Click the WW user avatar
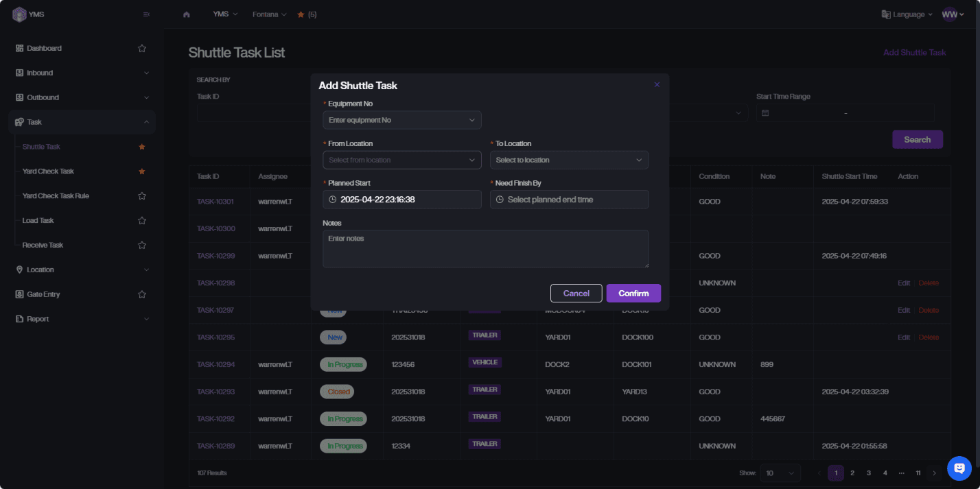 click(949, 14)
